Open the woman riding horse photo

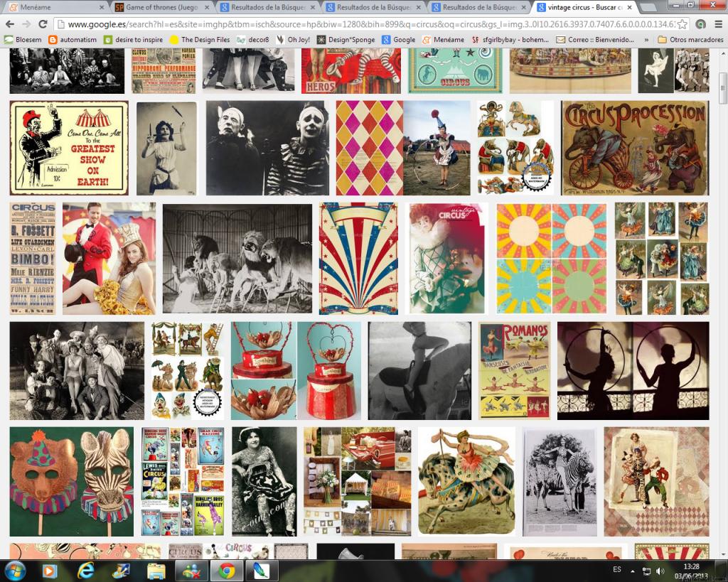coord(419,371)
